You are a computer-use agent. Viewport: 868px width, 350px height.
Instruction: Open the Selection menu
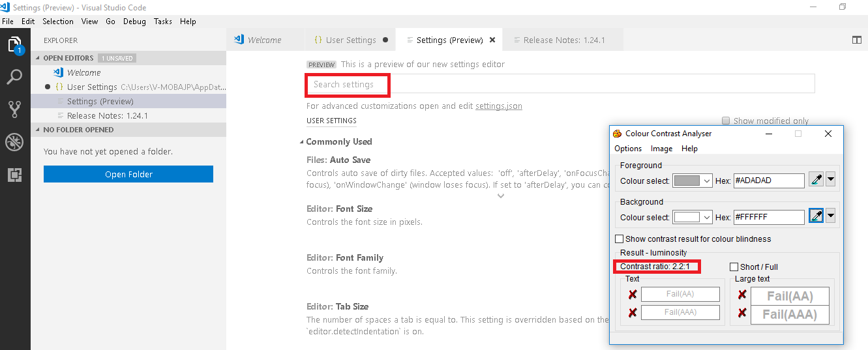coord(58,22)
